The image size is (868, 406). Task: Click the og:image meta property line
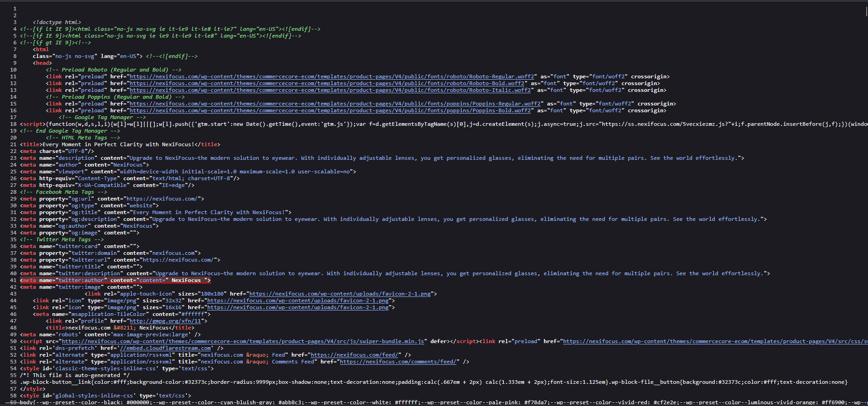pyautogui.click(x=80, y=233)
